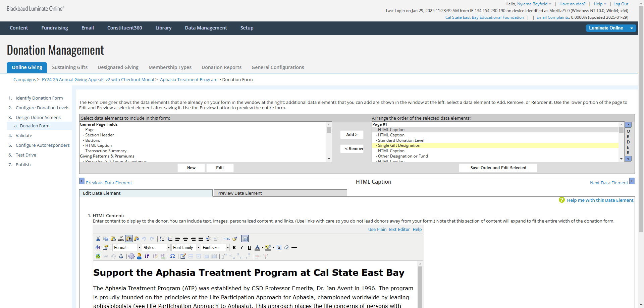Insert special character with Omega icon
The image size is (644, 308).
(x=172, y=256)
